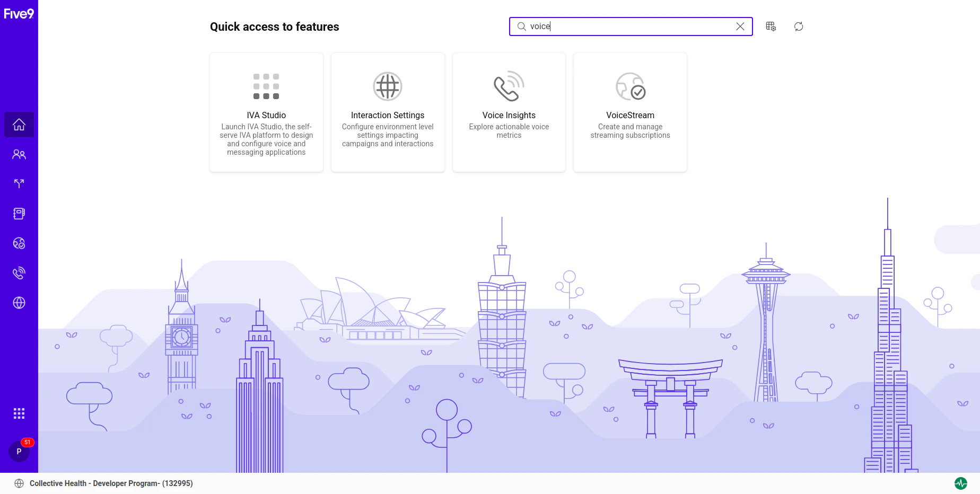This screenshot has width=980, height=494.
Task: Click the 'Quick access to features' heading
Action: (275, 27)
